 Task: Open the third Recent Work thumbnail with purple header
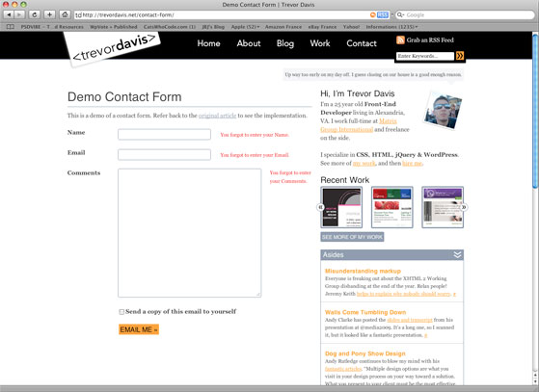[x=443, y=207]
